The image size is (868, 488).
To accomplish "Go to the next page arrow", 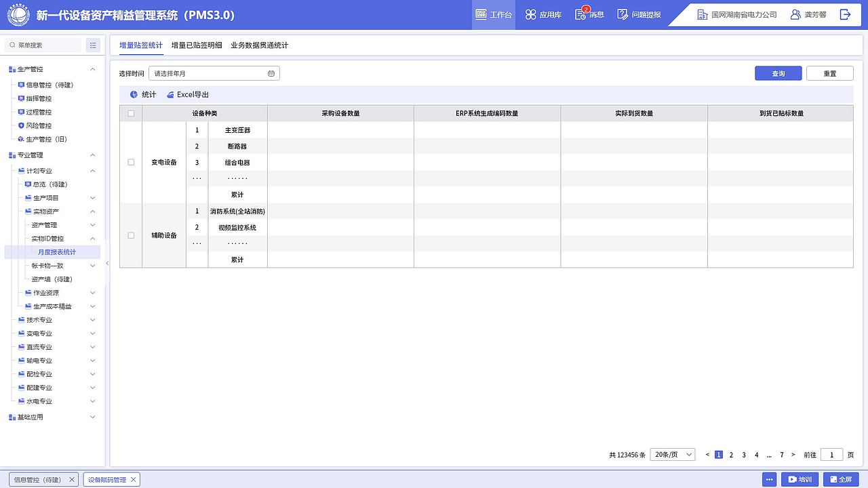I will tap(793, 455).
